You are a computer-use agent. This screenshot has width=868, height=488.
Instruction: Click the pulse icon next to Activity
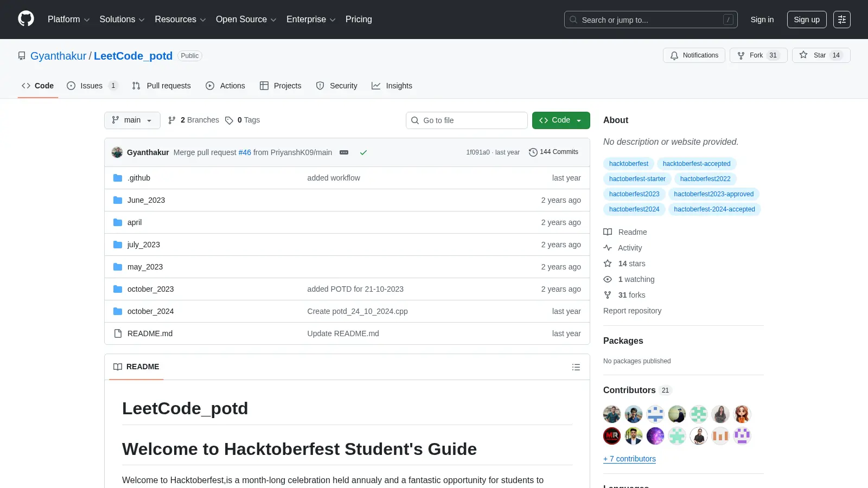pyautogui.click(x=608, y=248)
